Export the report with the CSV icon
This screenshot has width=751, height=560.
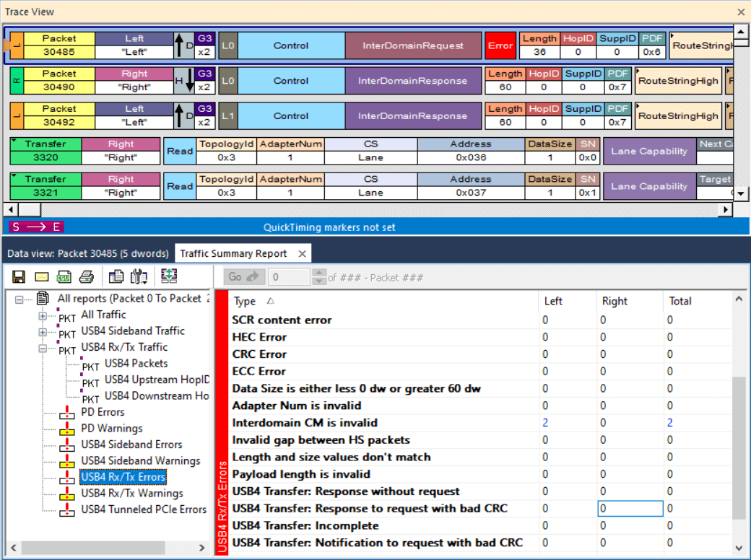click(64, 276)
